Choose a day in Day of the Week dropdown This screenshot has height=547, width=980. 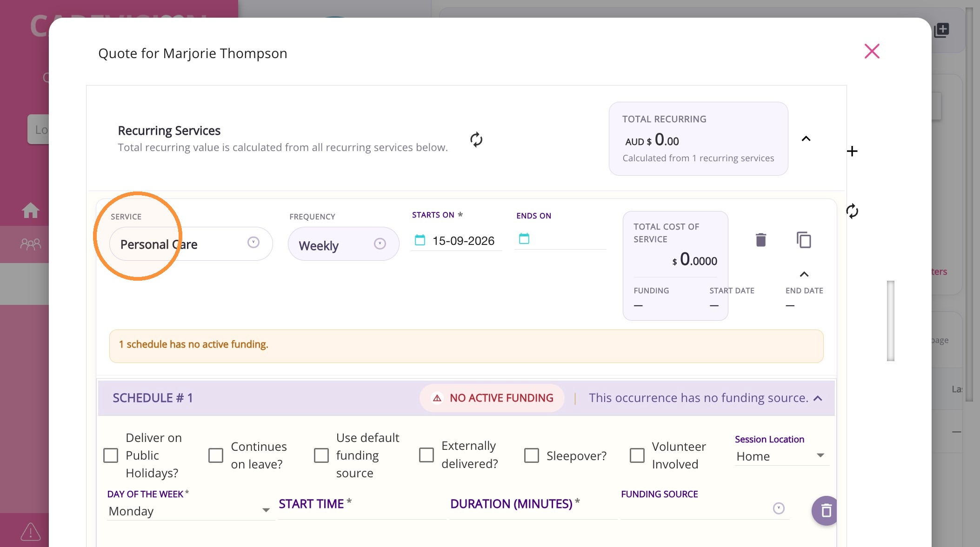190,511
